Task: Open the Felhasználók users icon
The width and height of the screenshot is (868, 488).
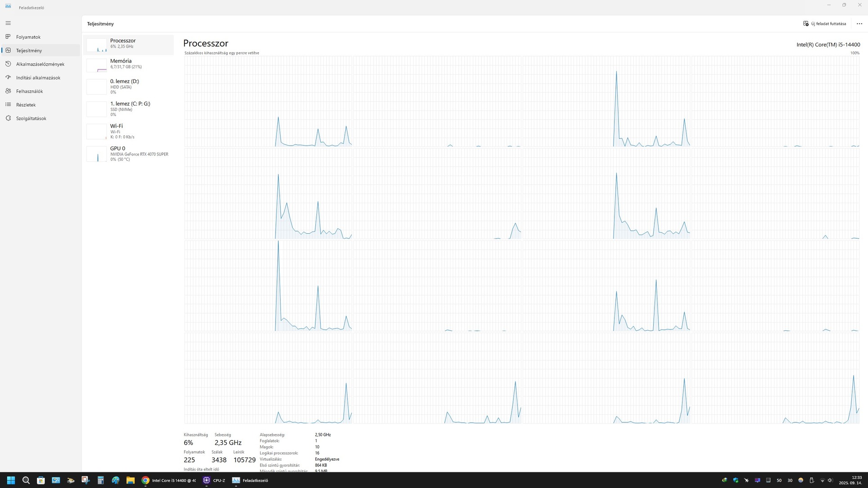Action: click(x=8, y=91)
